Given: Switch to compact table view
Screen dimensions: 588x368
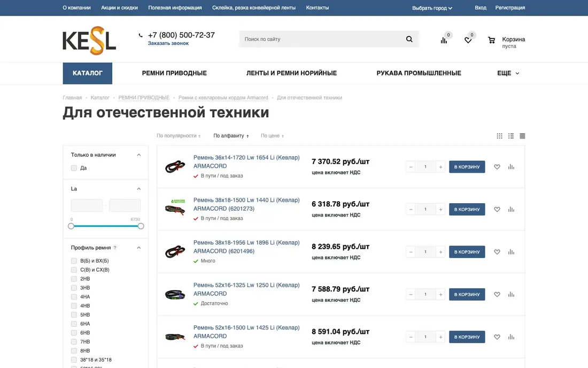Looking at the screenshot, I should [x=522, y=136].
